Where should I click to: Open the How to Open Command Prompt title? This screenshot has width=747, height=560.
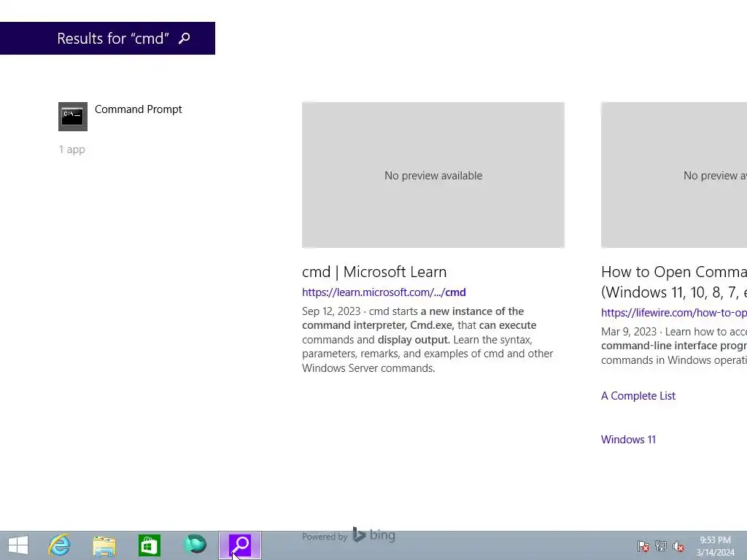(x=673, y=281)
